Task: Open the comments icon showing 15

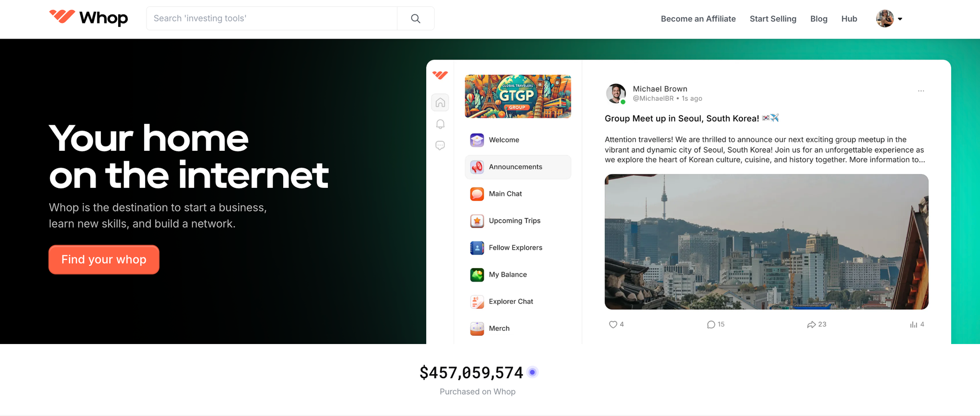Action: (711, 324)
